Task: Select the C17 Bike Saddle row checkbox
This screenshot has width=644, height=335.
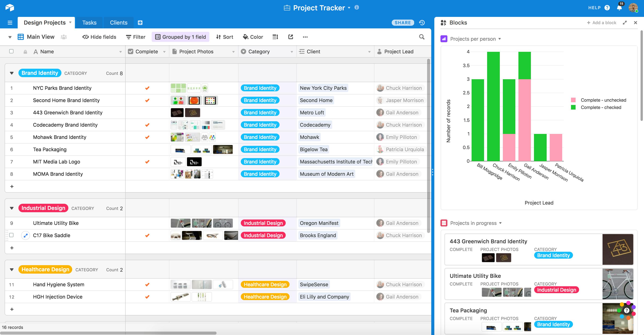Action: click(12, 235)
